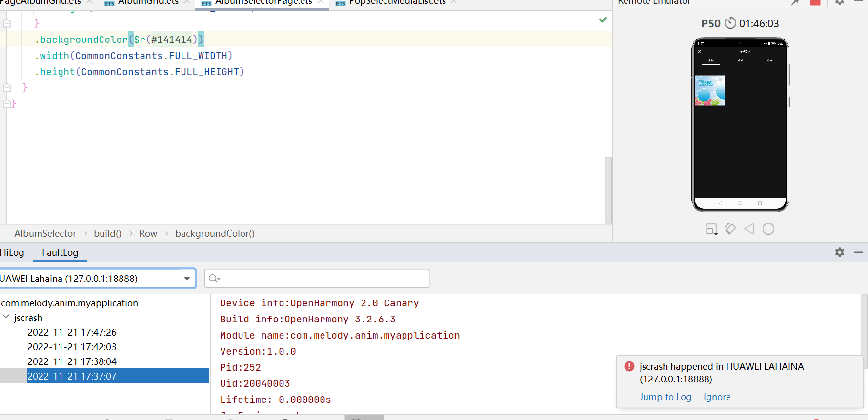The image size is (868, 420).
Task: Click the Pid:252 log line
Action: pos(240,367)
